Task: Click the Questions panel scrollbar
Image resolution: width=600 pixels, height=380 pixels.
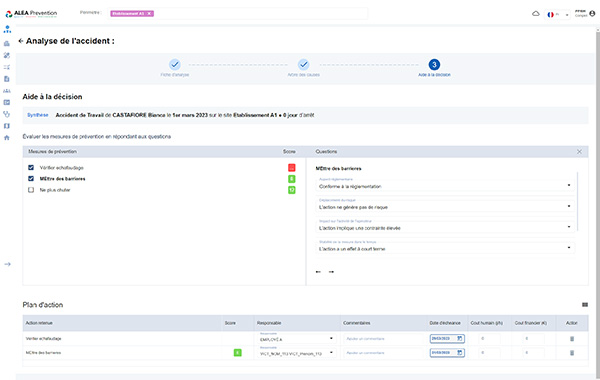Action: pos(577,202)
